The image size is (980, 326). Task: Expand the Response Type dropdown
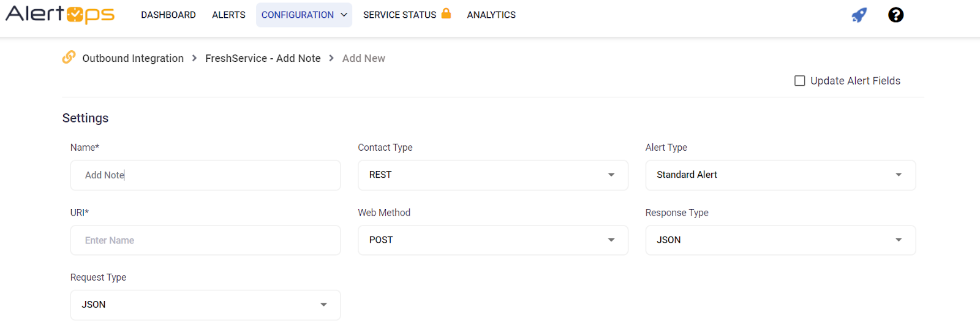780,240
